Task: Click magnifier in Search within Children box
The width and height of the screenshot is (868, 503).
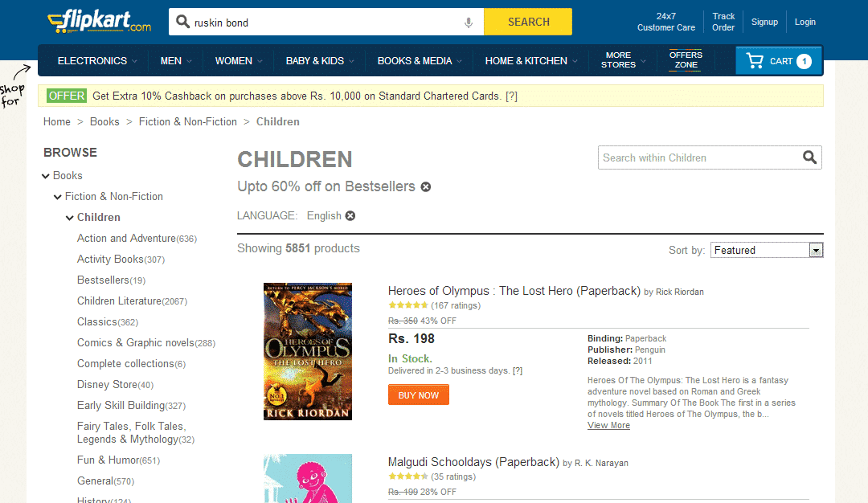Action: [x=809, y=157]
